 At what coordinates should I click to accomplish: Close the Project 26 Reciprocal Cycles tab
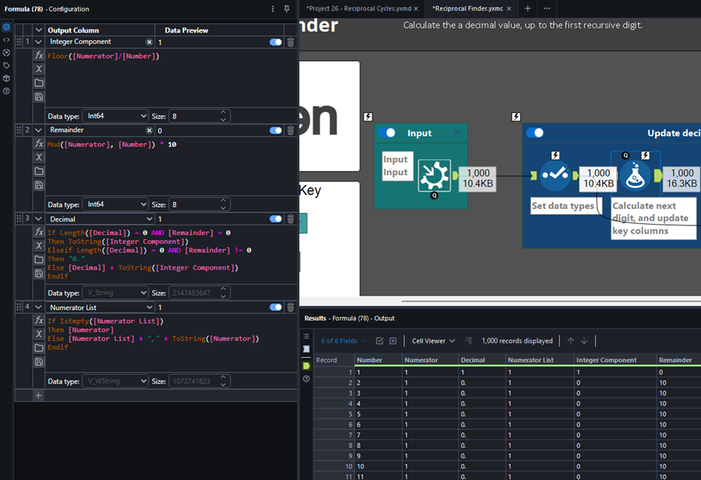(x=416, y=8)
